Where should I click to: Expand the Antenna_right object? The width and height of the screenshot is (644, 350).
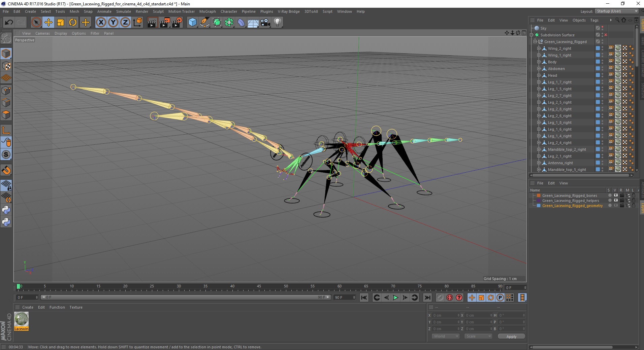pos(539,163)
